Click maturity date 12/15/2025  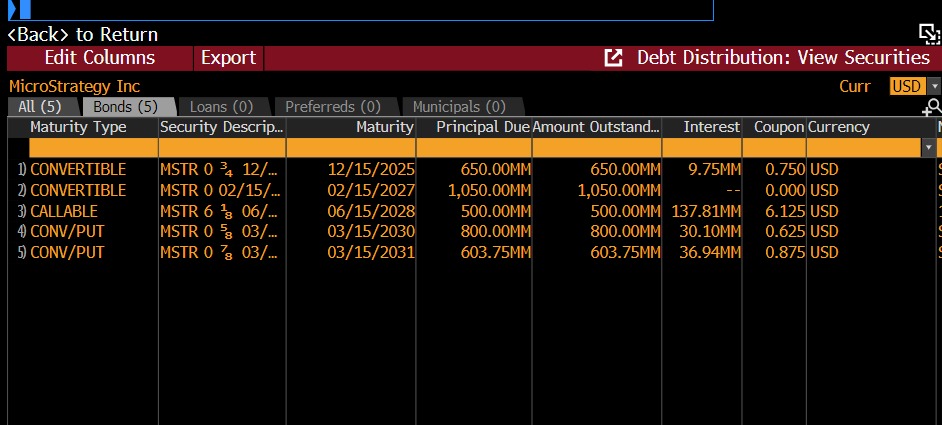pos(371,170)
